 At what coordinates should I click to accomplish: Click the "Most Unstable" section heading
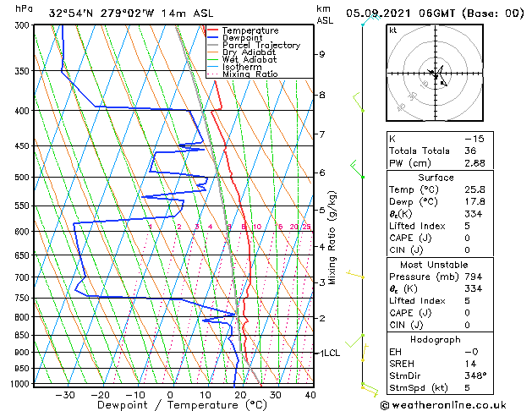pyautogui.click(x=434, y=265)
